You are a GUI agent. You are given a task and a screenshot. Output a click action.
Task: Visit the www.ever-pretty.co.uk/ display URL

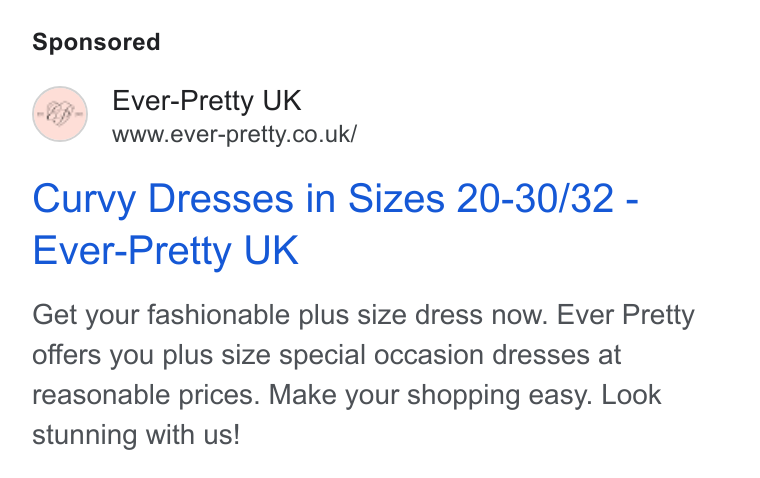[x=235, y=134]
